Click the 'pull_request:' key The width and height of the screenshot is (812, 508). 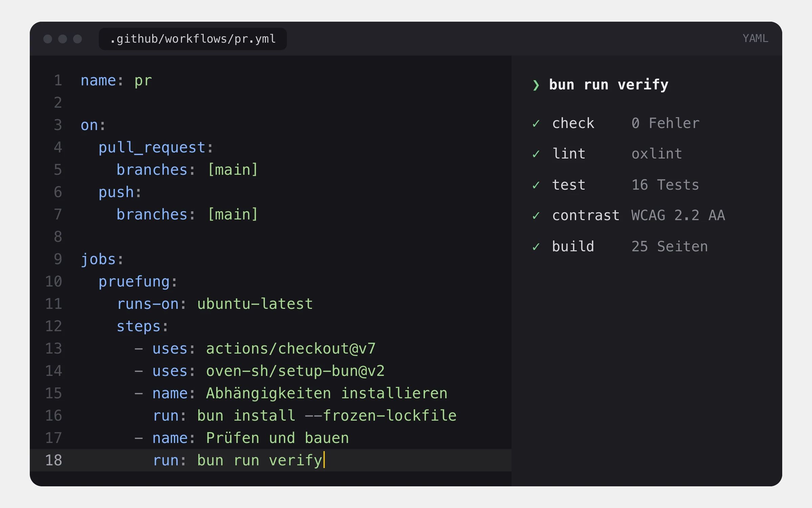coord(156,148)
